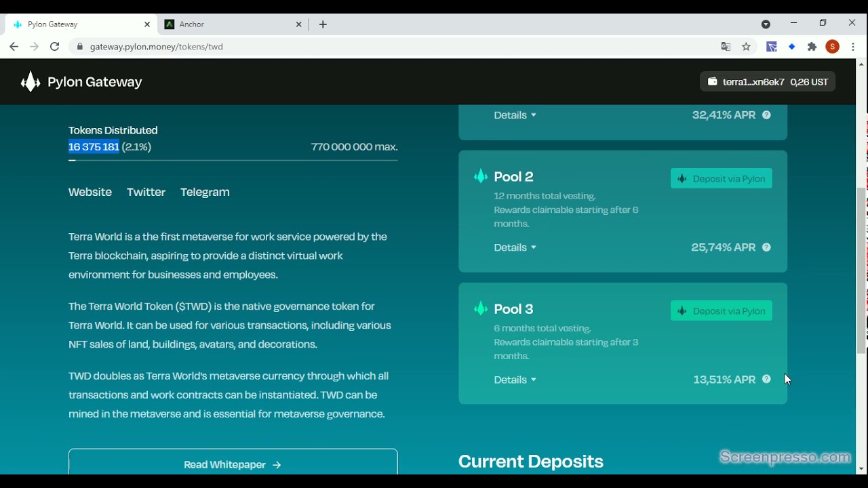The width and height of the screenshot is (868, 488).
Task: Go back to the previous page
Action: [x=14, y=47]
